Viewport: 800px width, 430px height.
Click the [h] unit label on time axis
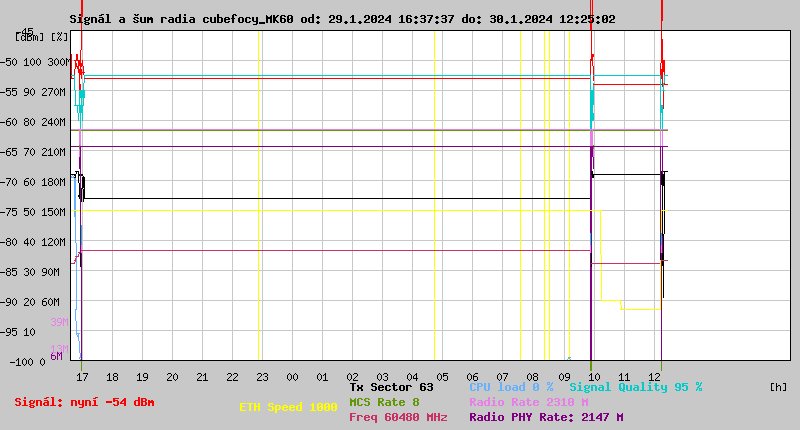[x=778, y=387]
